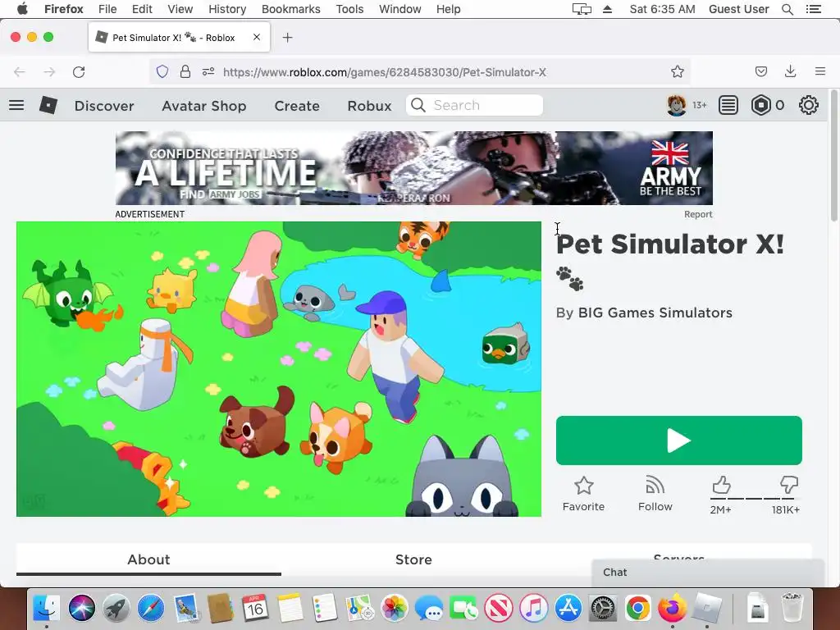
Task: Open the Firefox downloads panel
Action: pos(790,71)
